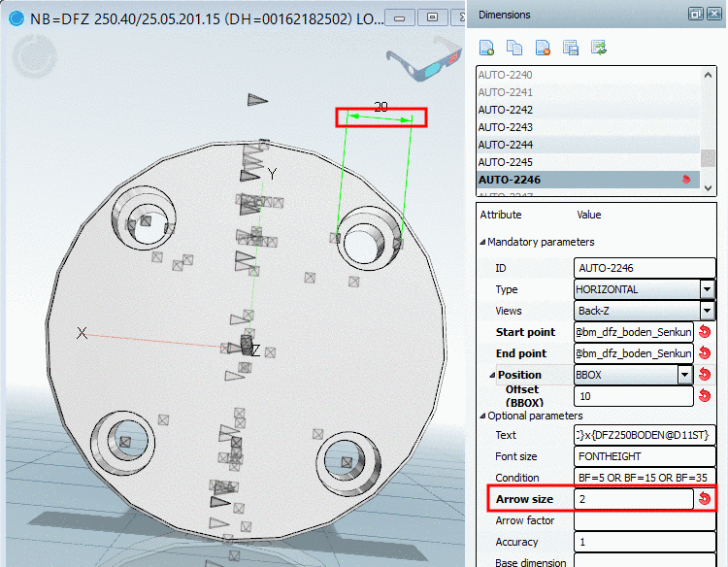Click the Start point input field
This screenshot has height=567, width=728.
[x=633, y=332]
